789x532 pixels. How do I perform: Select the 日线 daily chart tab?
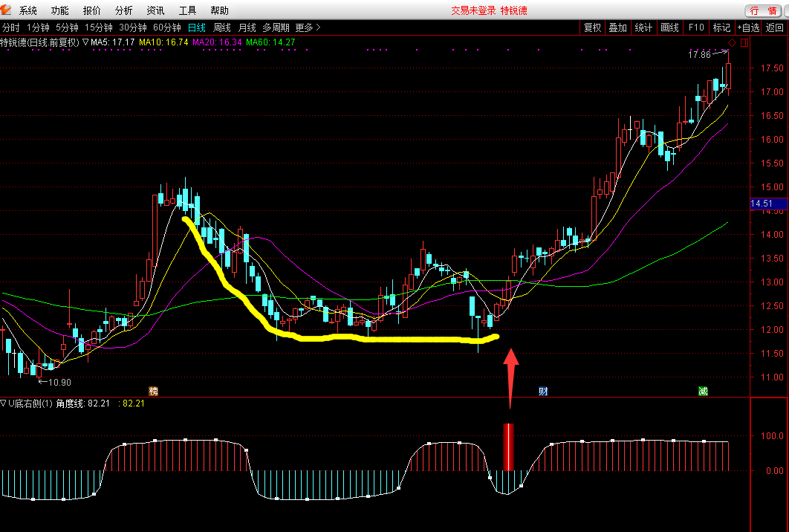click(x=197, y=27)
